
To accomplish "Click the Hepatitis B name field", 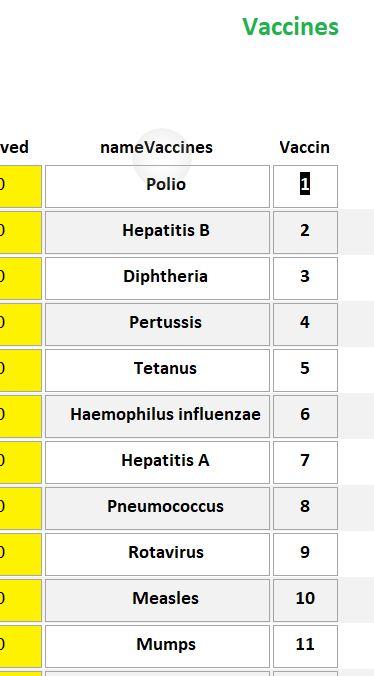I will (157, 232).
